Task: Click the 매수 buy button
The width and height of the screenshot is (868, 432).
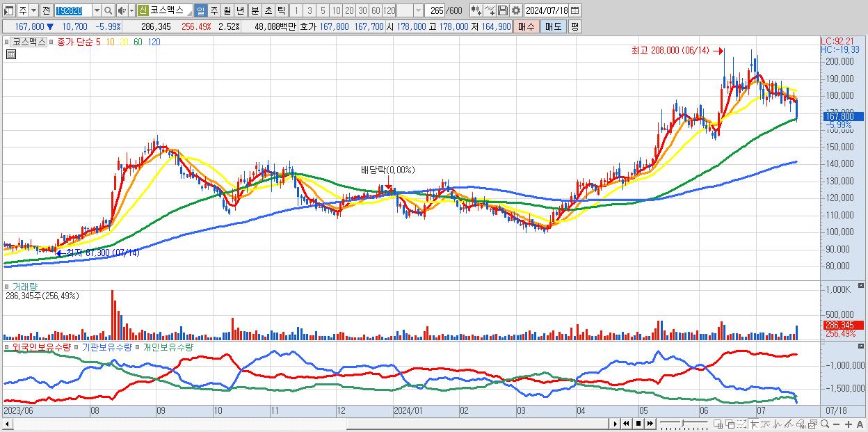Action: tap(527, 26)
